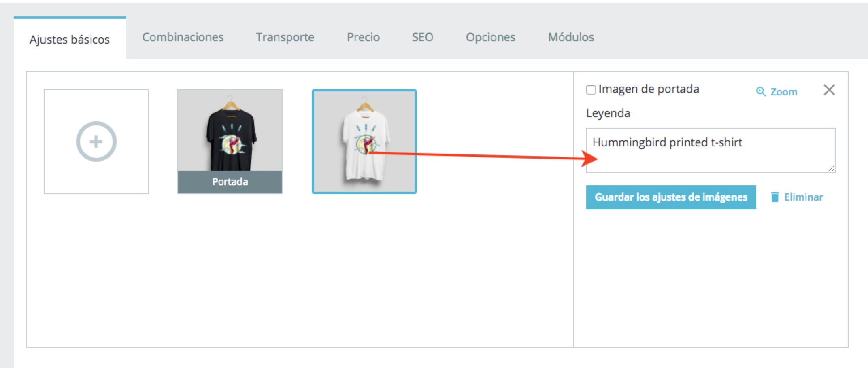The width and height of the screenshot is (868, 368).
Task: Open the Combinaciones tab
Action: [x=183, y=37]
